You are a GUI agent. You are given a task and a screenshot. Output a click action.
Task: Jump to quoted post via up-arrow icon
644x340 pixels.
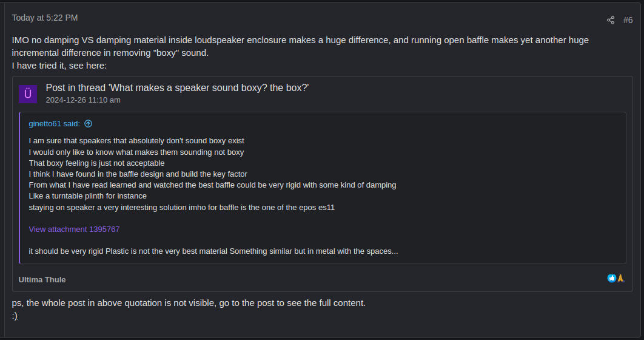pyautogui.click(x=89, y=124)
